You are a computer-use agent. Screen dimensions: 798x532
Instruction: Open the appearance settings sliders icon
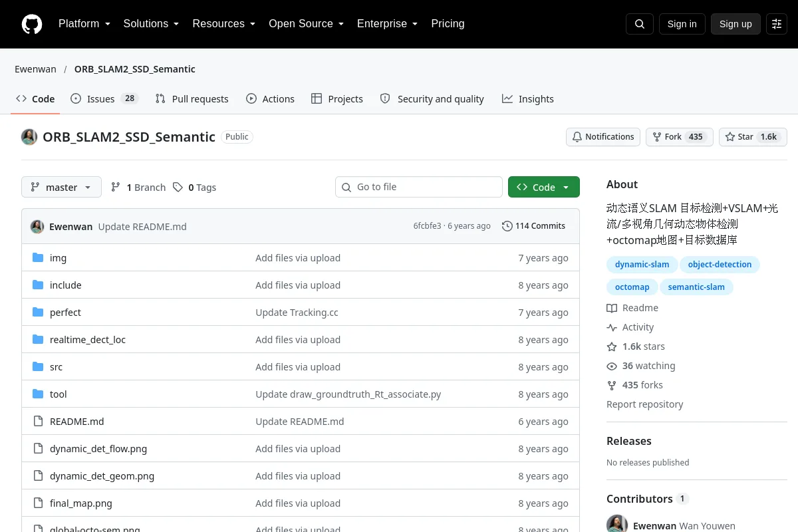click(777, 24)
